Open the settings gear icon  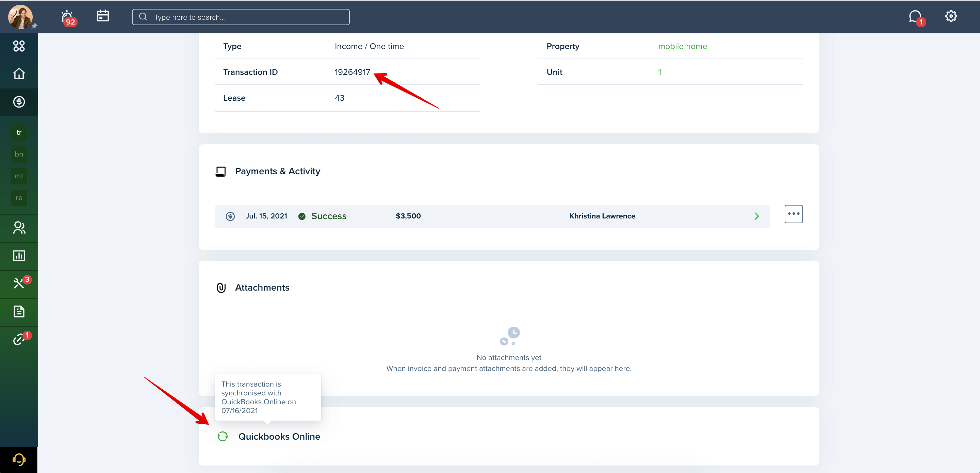(x=951, y=16)
